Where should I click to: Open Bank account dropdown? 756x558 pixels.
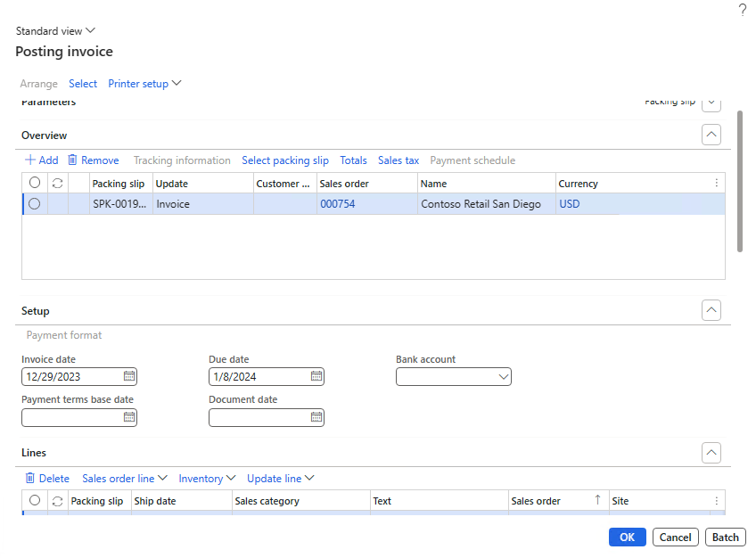[x=504, y=377]
